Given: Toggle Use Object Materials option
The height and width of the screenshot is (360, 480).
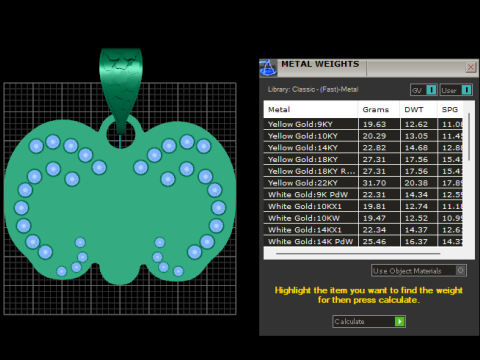Looking at the screenshot, I should coord(419,271).
